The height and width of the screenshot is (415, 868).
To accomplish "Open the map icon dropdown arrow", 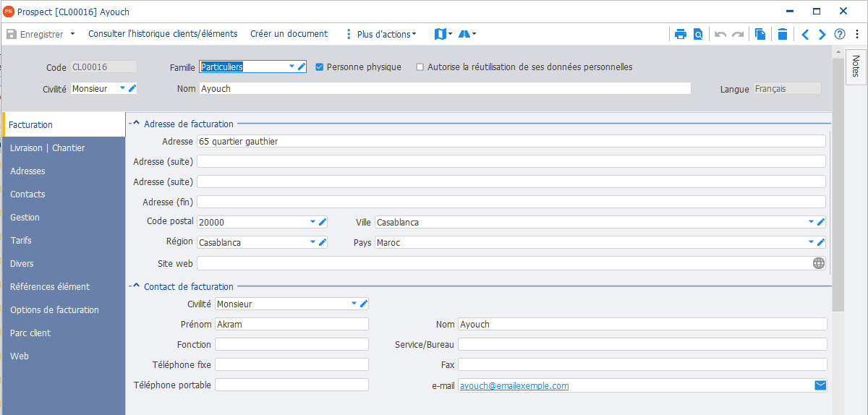I will 451,34.
